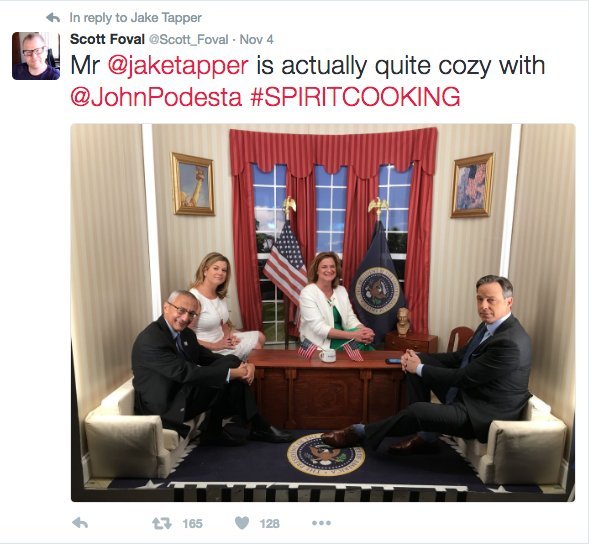This screenshot has height=544, width=592.
Task: Open the three-dot more options menu
Action: coord(321,523)
